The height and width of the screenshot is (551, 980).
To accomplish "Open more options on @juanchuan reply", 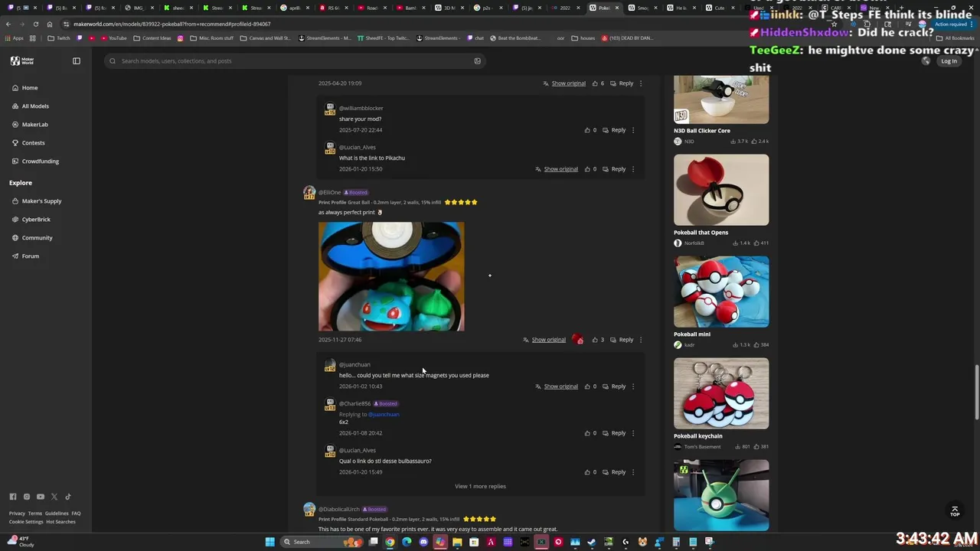I will click(x=633, y=386).
